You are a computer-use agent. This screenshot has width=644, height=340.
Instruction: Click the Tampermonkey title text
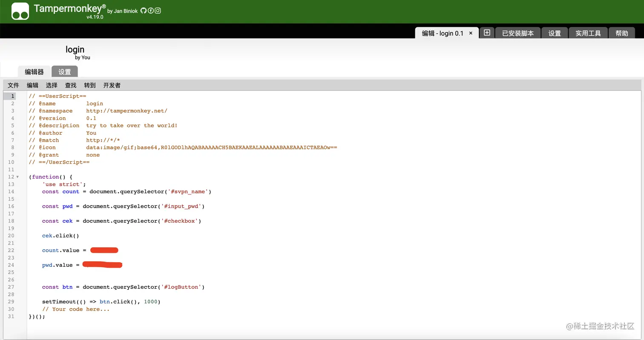click(x=70, y=8)
